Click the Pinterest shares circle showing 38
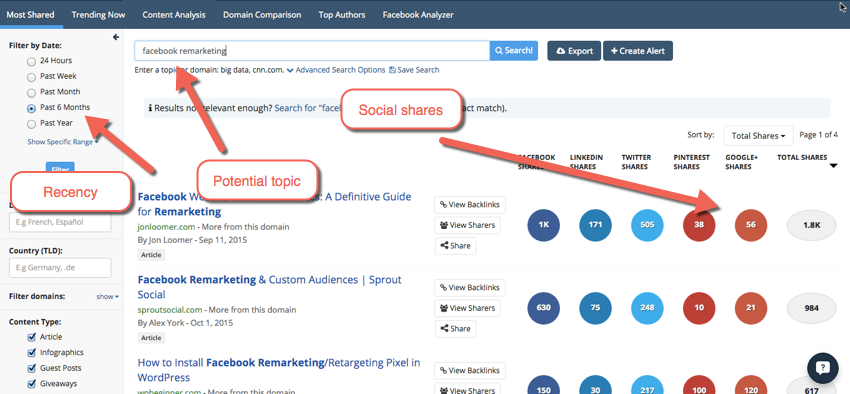850x394 pixels. tap(699, 224)
